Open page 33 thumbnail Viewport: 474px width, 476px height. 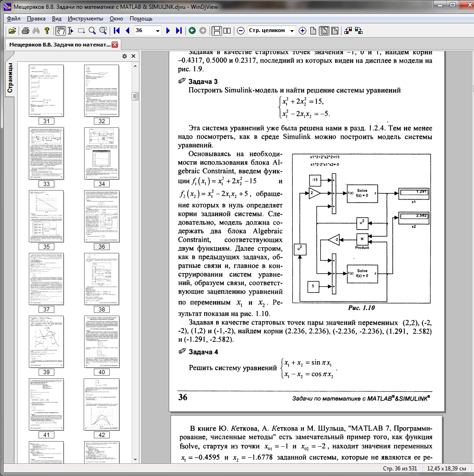pyautogui.click(x=46, y=153)
